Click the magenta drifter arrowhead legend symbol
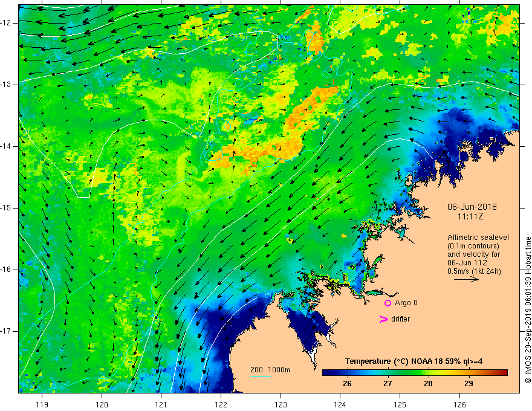This screenshot has height=411, width=532. point(383,319)
